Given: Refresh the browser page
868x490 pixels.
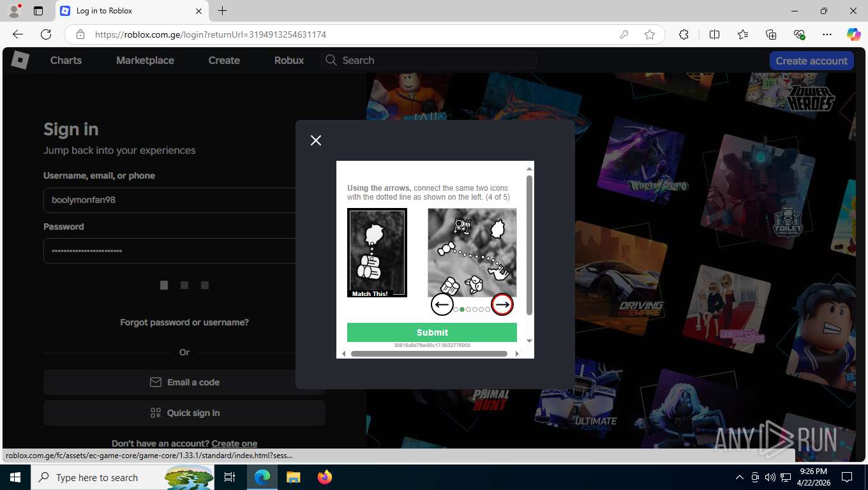Looking at the screenshot, I should (46, 34).
